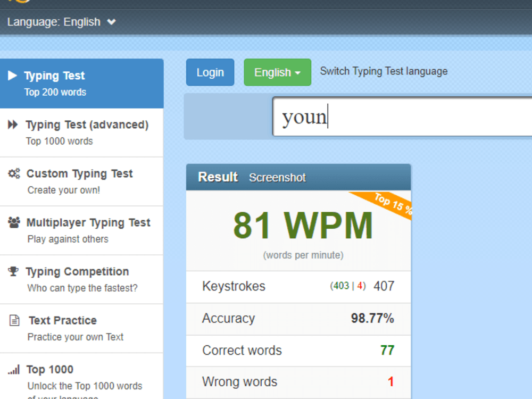Click the 81 WPM result value
Viewport: 532px width, 399px height.
pyautogui.click(x=303, y=225)
